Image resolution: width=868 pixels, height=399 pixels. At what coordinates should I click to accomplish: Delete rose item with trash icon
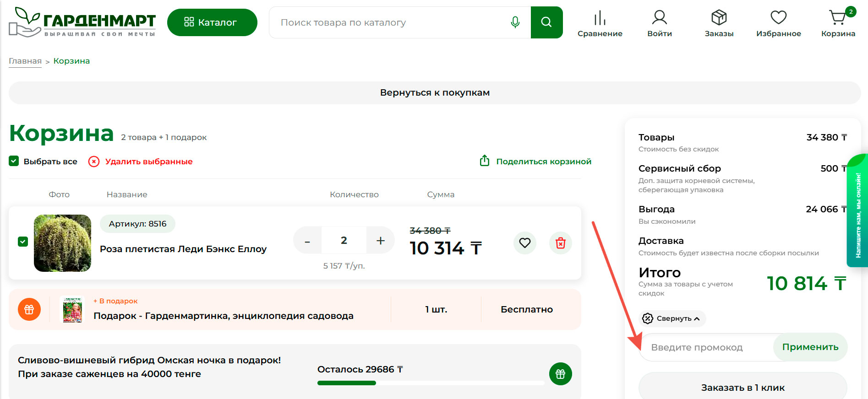click(x=561, y=243)
